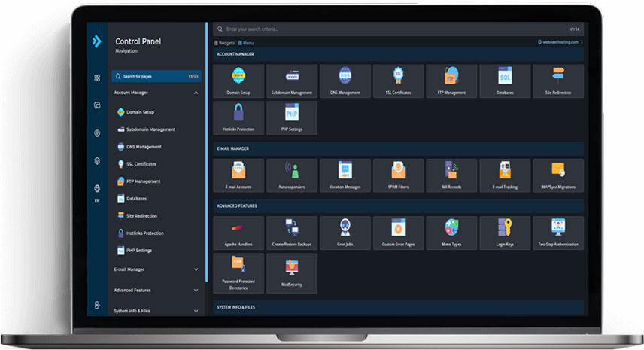Image resolution: width=644 pixels, height=350 pixels.
Task: Click the sidebar vertical scrollbar
Action: pyautogui.click(x=206, y=152)
